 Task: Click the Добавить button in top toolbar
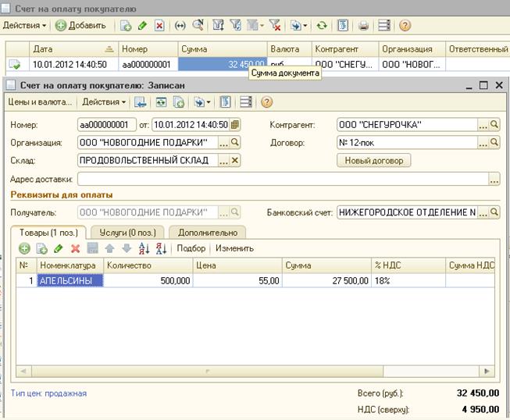click(x=80, y=25)
